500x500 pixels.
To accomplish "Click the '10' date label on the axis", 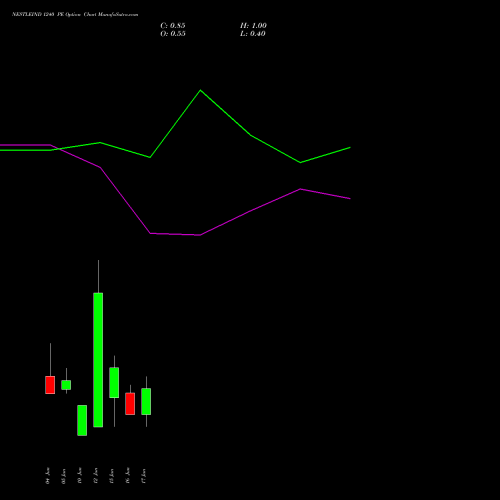I will pos(80,476).
